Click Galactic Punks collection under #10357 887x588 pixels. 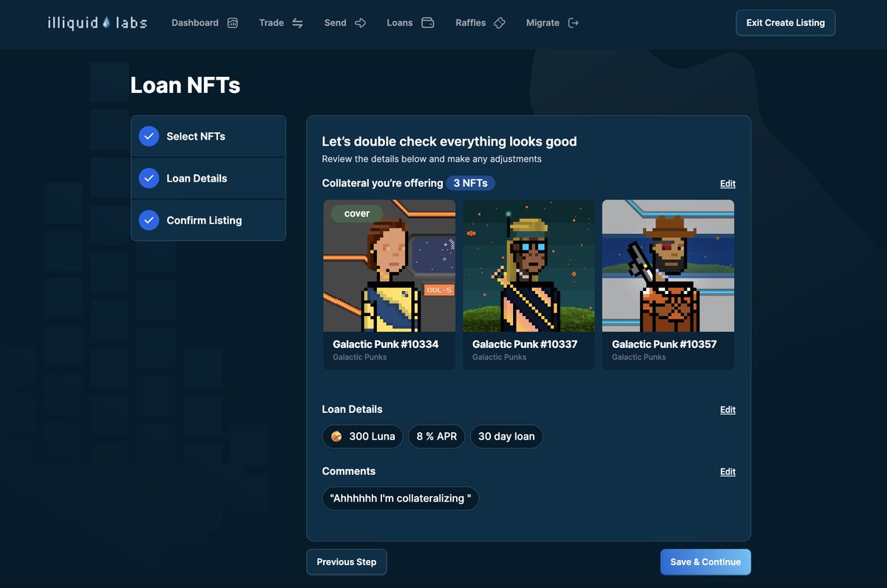pyautogui.click(x=639, y=358)
